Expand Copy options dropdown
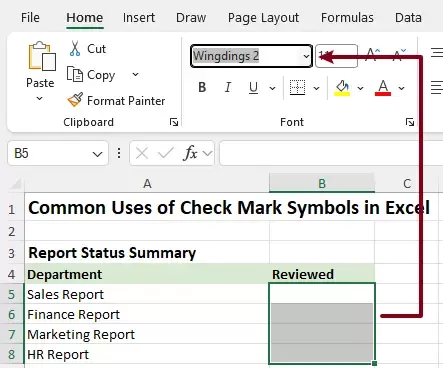Screen dimensions: 443x368 135,74
